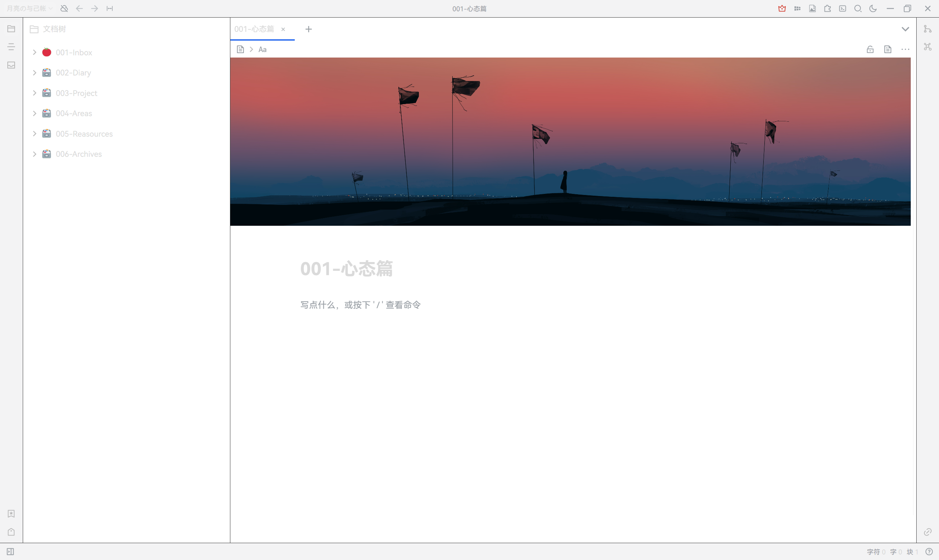Click the document title 001-心态篇 heading

(346, 269)
